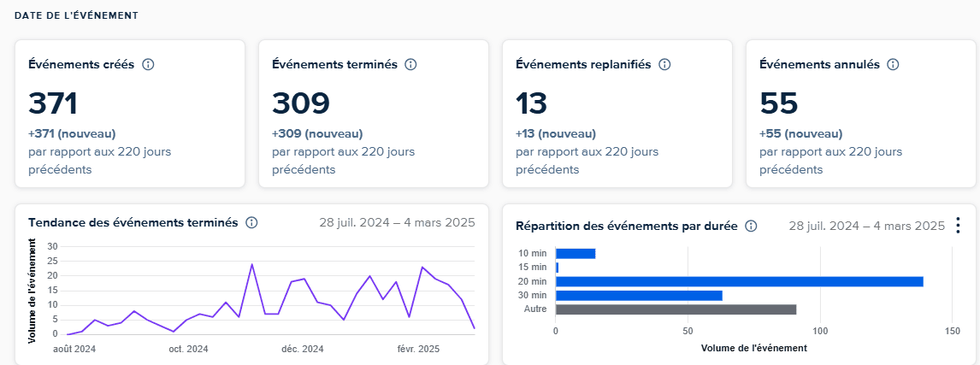Click the gray Autre bar

tap(676, 309)
